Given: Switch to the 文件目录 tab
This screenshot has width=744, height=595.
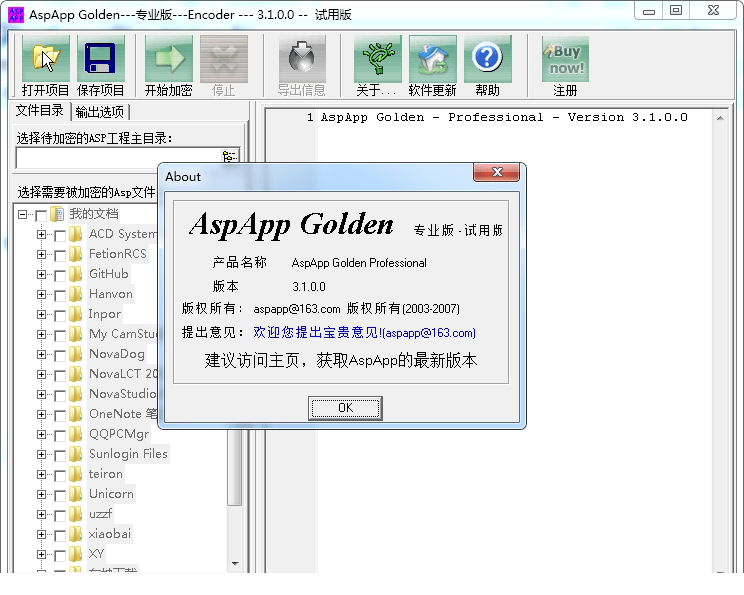Looking at the screenshot, I should [x=40, y=111].
